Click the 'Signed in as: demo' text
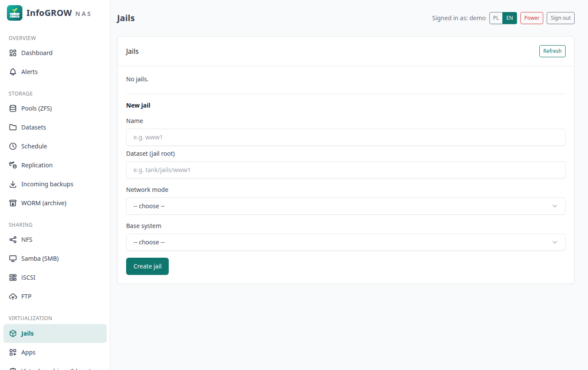This screenshot has width=588, height=370. point(459,18)
